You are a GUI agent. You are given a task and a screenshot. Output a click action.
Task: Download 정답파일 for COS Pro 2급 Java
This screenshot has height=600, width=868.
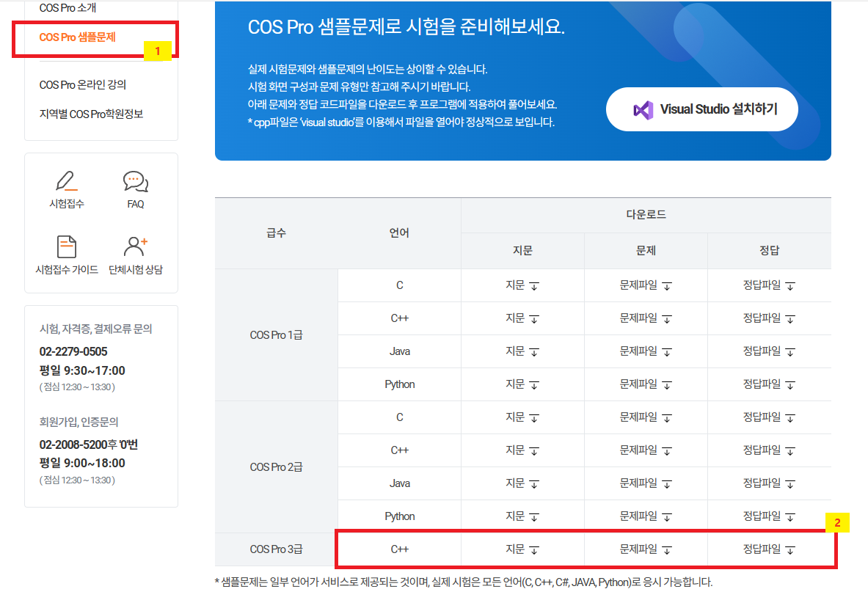pyautogui.click(x=769, y=483)
